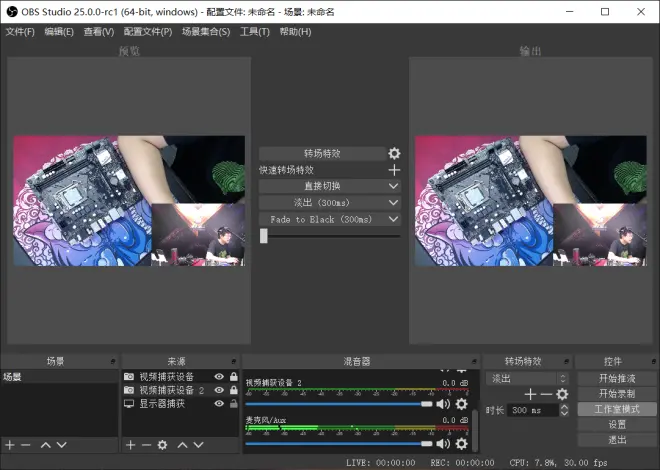The height and width of the screenshot is (470, 660).
Task: Click volume slider for 麦克风/Aux
Action: 339,443
